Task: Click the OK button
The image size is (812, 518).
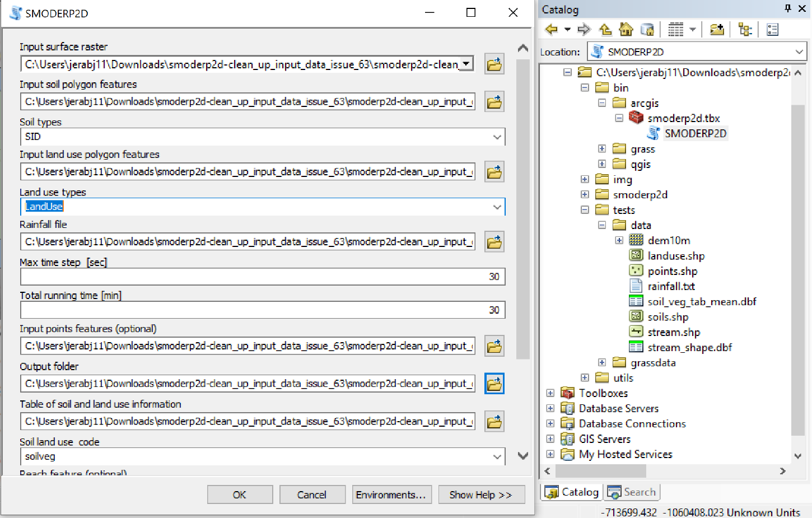Action: pos(240,495)
